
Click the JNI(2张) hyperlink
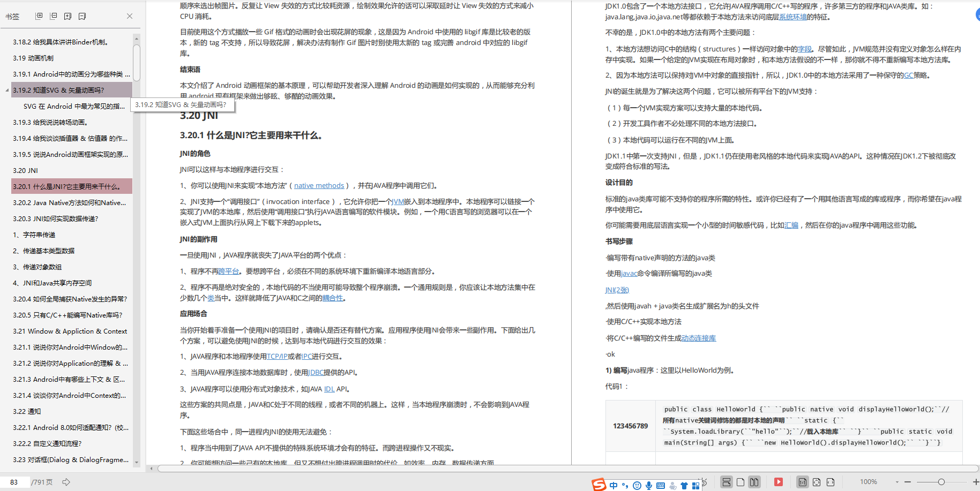617,290
